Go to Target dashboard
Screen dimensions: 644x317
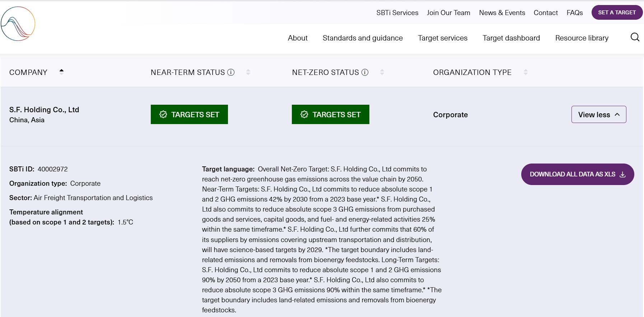pyautogui.click(x=511, y=38)
